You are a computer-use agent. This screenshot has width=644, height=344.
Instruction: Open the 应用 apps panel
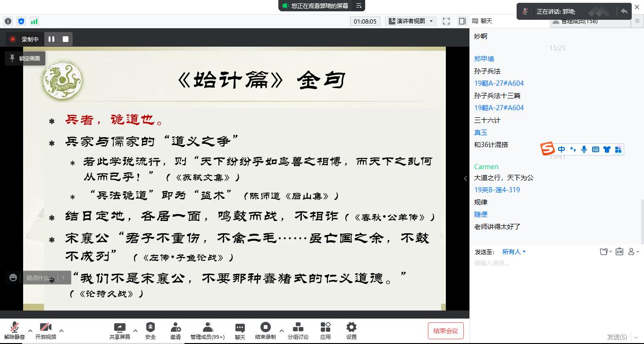(x=325, y=330)
